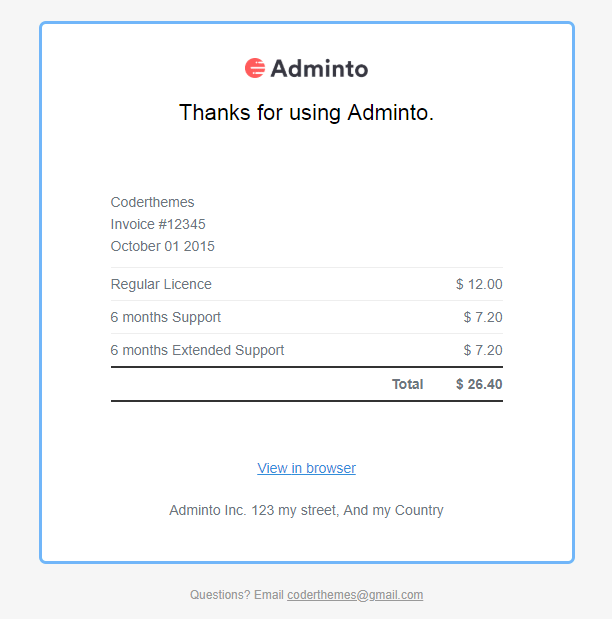Click the word Country in the address
This screenshot has height=619, width=612.
418,510
